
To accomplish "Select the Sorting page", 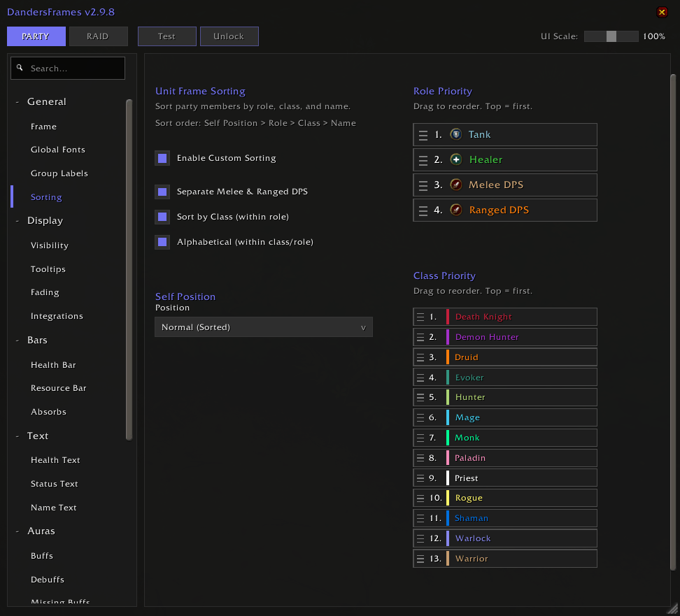I will (x=46, y=197).
